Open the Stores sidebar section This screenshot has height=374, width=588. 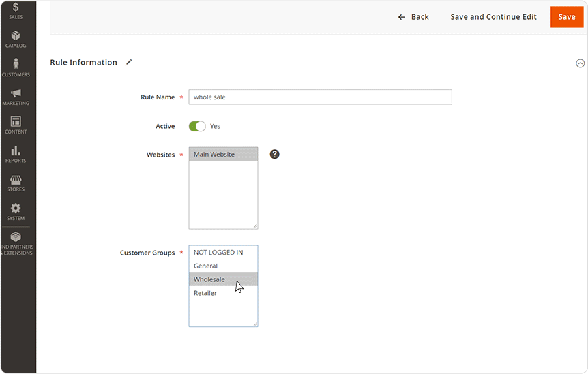point(16,183)
